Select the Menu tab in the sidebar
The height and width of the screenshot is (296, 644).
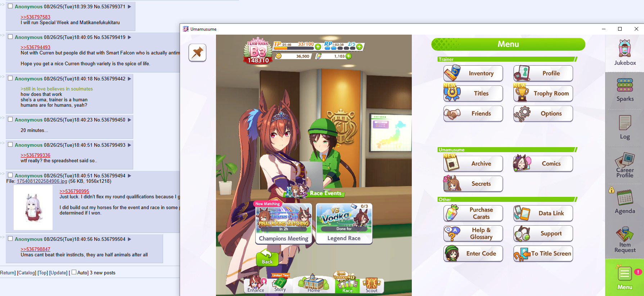(x=625, y=277)
